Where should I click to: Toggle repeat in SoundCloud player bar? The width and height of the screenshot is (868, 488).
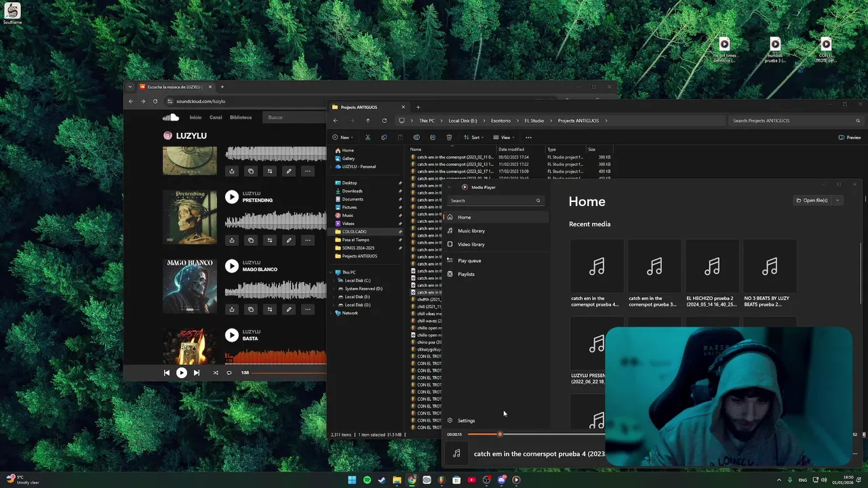coord(229,373)
